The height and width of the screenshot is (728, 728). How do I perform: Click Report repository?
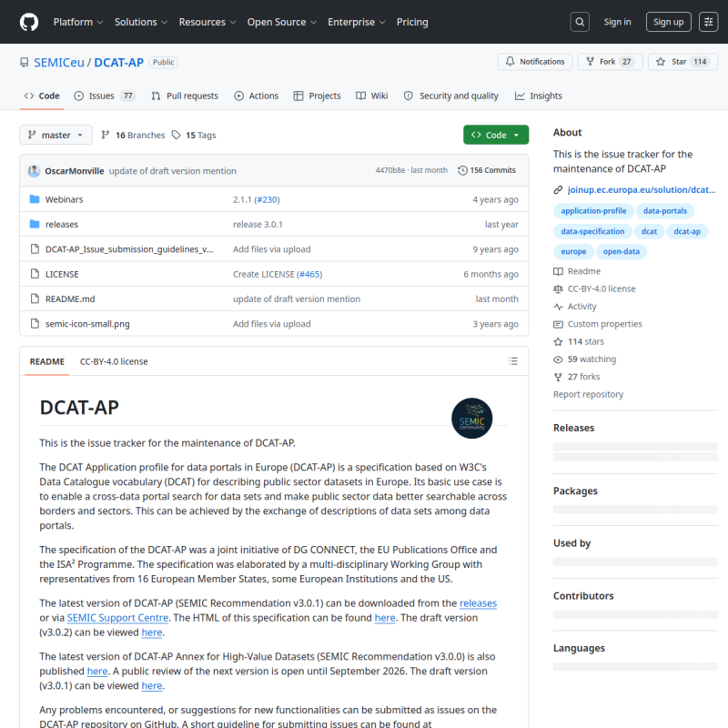click(x=588, y=394)
